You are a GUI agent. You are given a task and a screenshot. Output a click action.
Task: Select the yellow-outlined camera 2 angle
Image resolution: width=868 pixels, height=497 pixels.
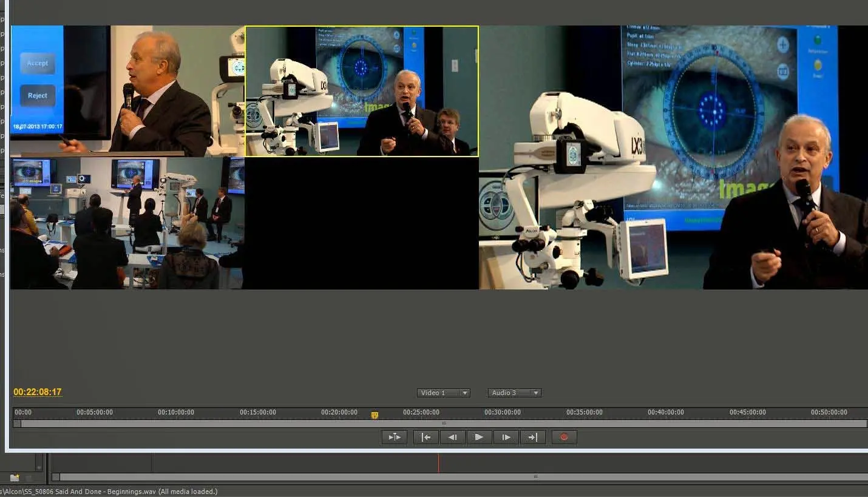tap(361, 91)
